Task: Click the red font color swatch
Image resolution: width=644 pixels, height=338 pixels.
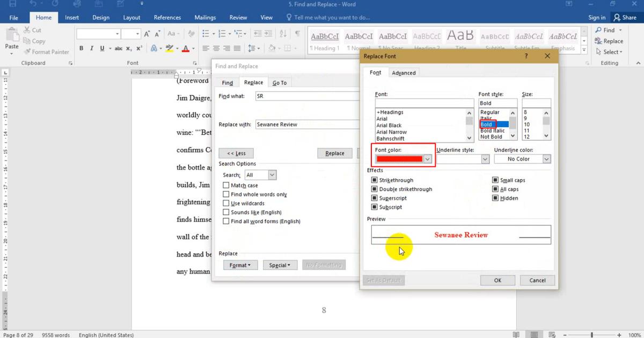Action: 399,159
